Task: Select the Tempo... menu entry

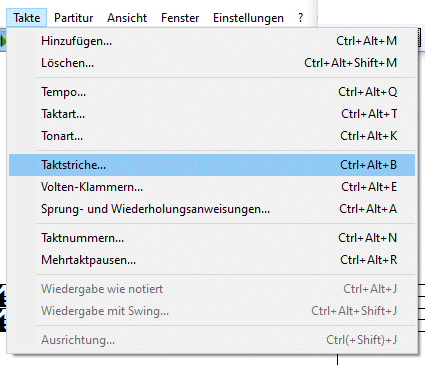Action: (212, 92)
